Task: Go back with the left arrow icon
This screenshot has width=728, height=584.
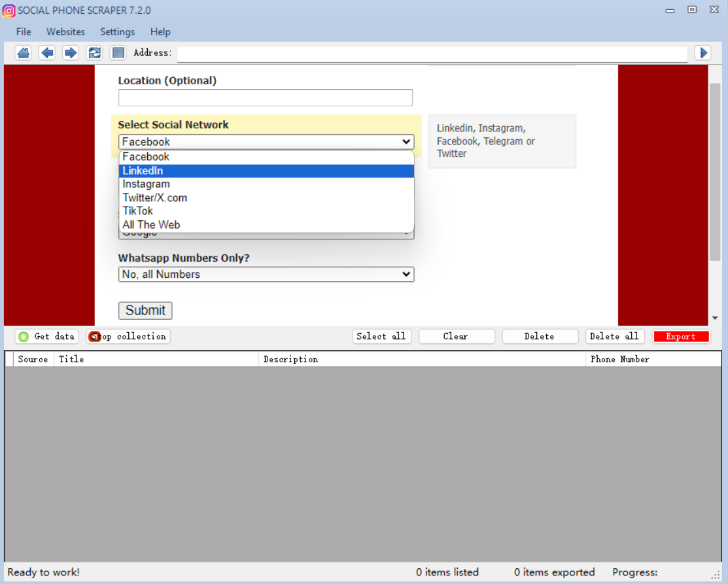Action: [x=47, y=53]
